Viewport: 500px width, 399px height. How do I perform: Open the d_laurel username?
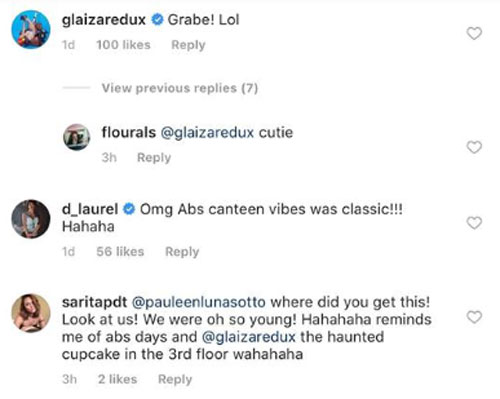[90, 209]
